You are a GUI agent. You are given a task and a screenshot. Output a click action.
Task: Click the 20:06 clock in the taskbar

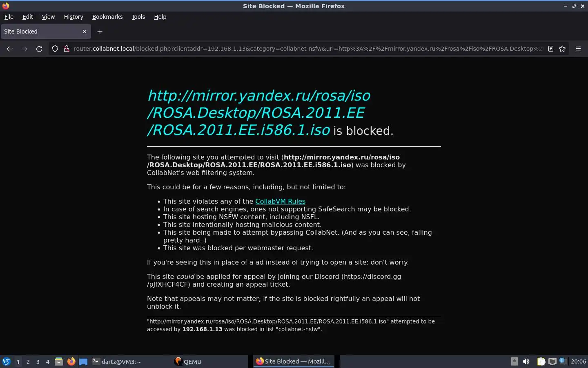(578, 361)
